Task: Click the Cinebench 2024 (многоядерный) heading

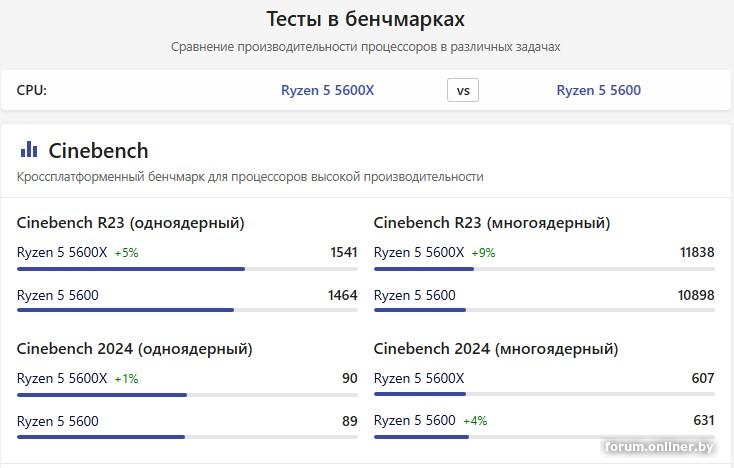Action: (495, 348)
